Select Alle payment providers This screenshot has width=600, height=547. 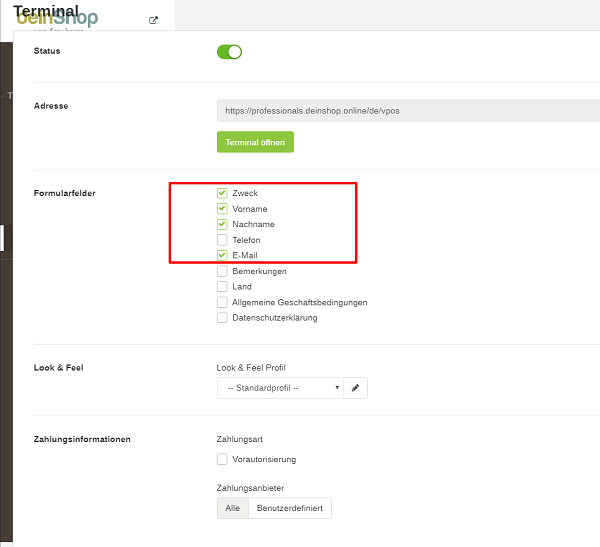point(233,508)
